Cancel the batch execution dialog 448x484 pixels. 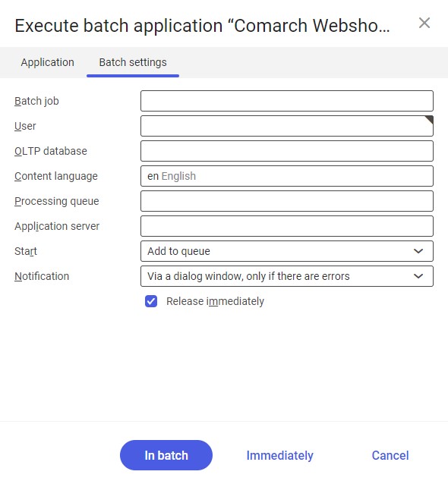point(390,455)
